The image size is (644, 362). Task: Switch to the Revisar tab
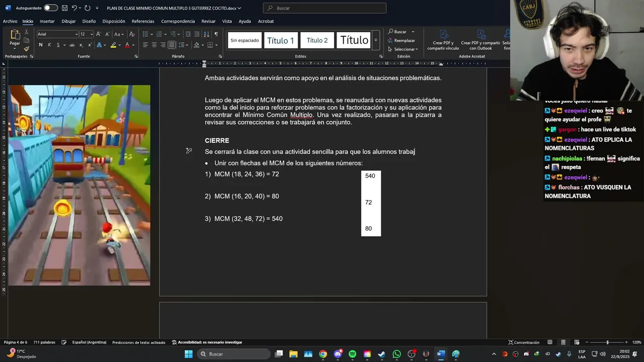[208, 21]
